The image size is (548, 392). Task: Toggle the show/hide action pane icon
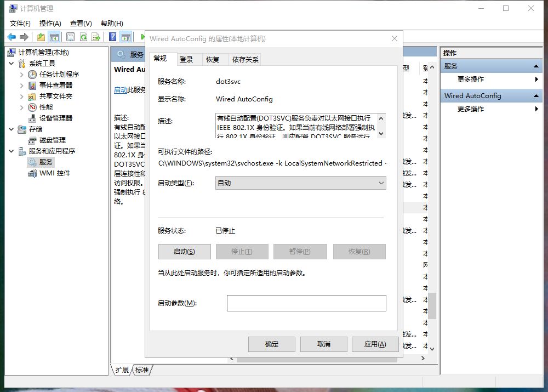[x=126, y=37]
